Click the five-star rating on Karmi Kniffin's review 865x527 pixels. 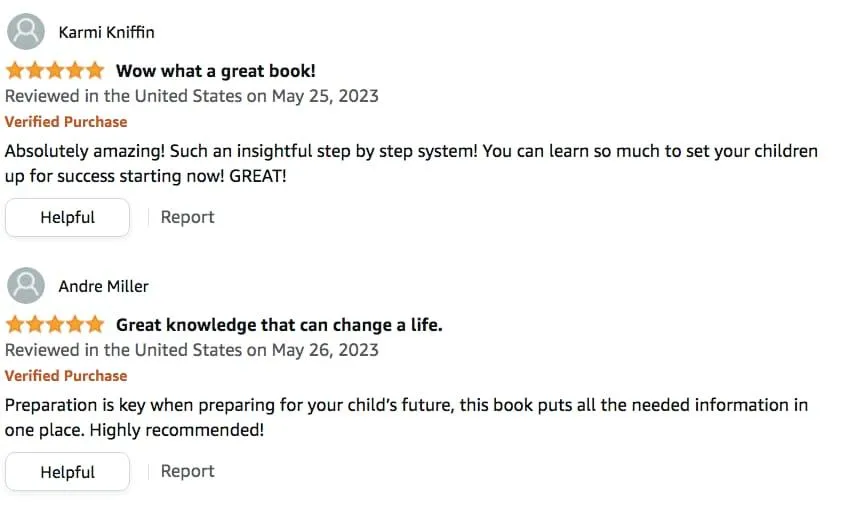(54, 71)
